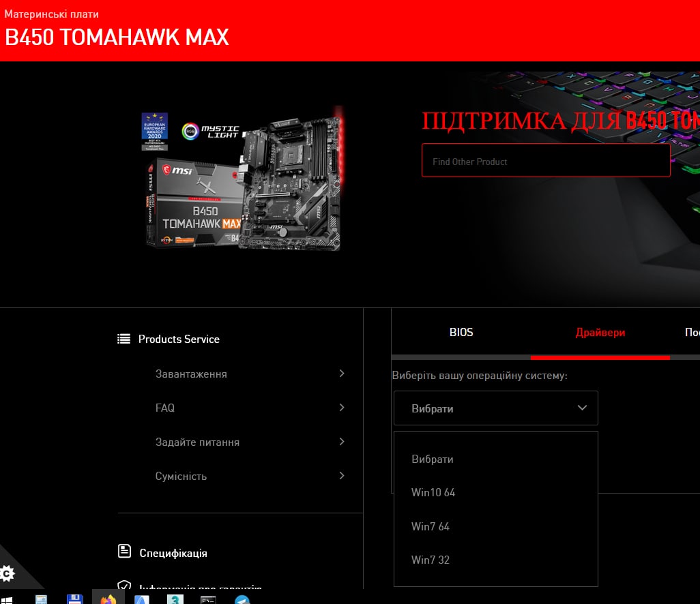Image resolution: width=700 pixels, height=604 pixels.
Task: Open the Сумісність link
Action: click(181, 476)
